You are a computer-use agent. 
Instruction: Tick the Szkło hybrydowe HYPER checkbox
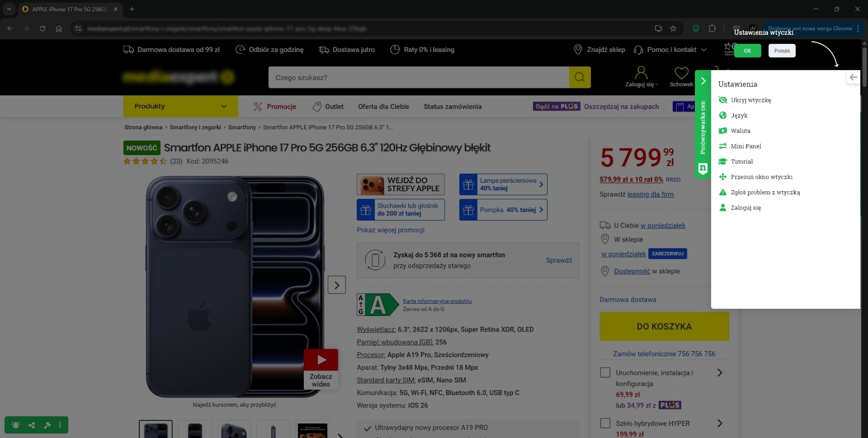coord(605,423)
